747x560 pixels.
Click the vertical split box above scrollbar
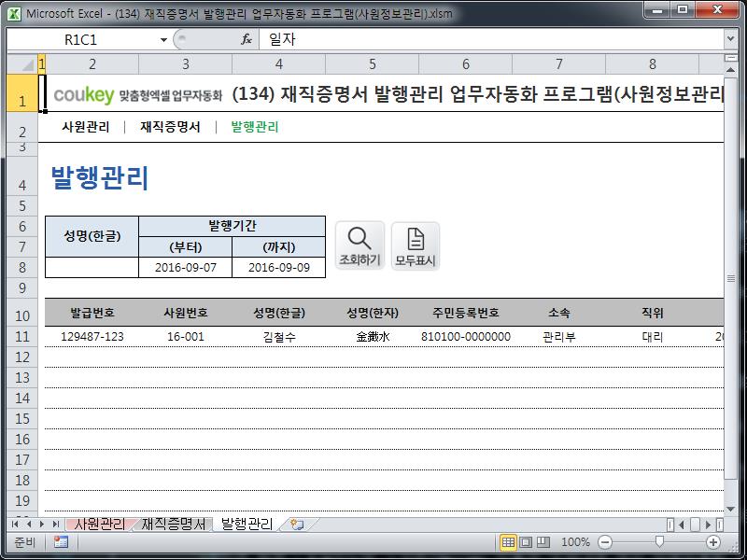tap(730, 58)
